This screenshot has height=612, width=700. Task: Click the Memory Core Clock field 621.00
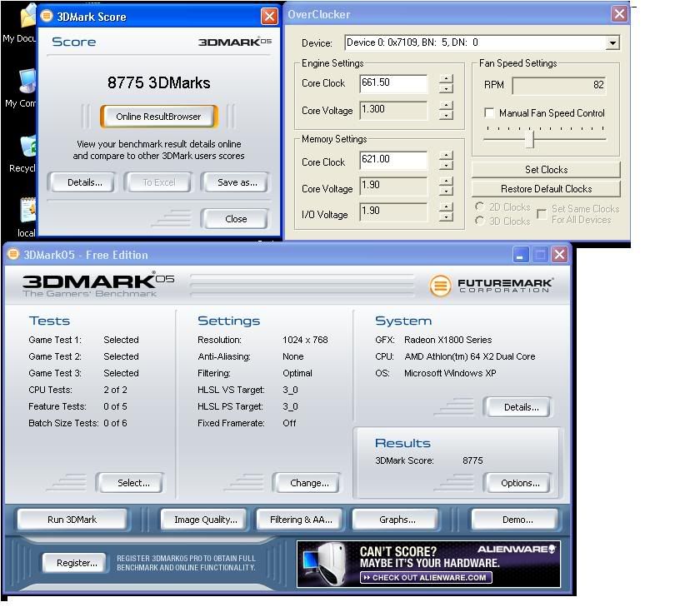393,160
